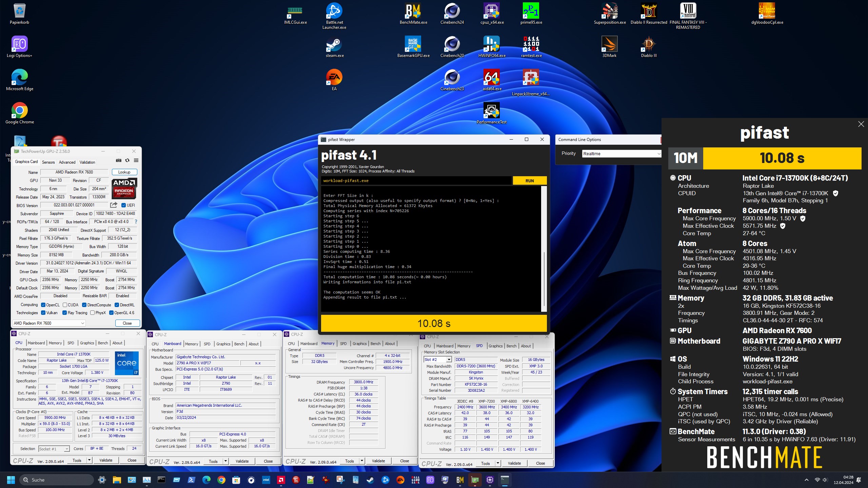
Task: Open the Graphics tab in CPU-Z Mainboard window
Action: [223, 344]
